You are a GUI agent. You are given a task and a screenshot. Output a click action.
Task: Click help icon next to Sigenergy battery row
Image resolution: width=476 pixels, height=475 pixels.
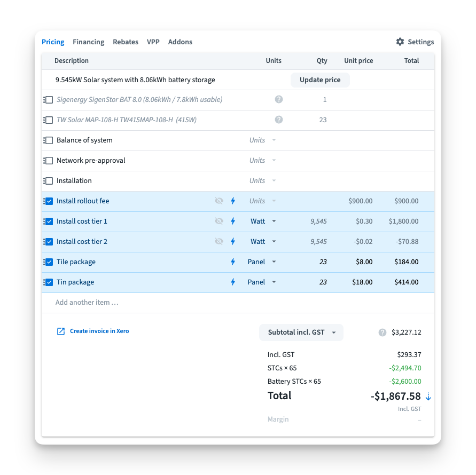pos(278,99)
